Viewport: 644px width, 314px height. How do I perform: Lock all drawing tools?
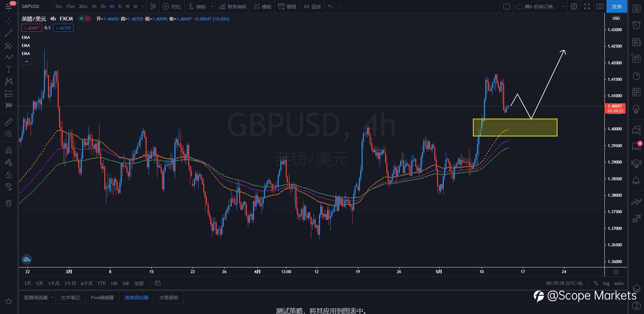[x=9, y=175]
